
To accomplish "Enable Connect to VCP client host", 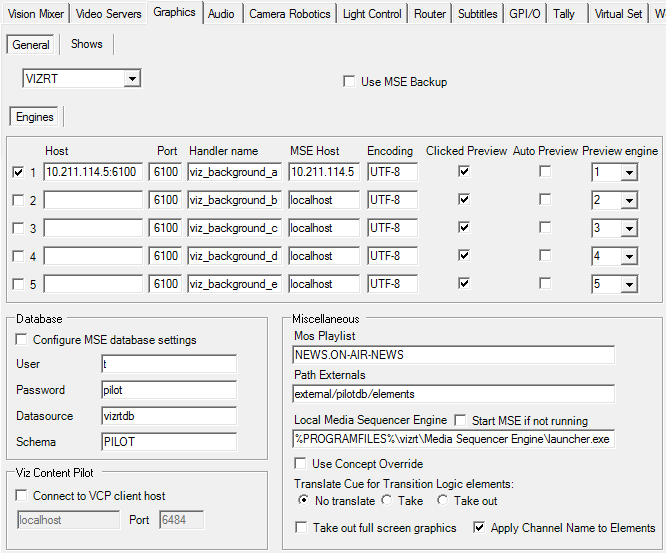I will (23, 496).
